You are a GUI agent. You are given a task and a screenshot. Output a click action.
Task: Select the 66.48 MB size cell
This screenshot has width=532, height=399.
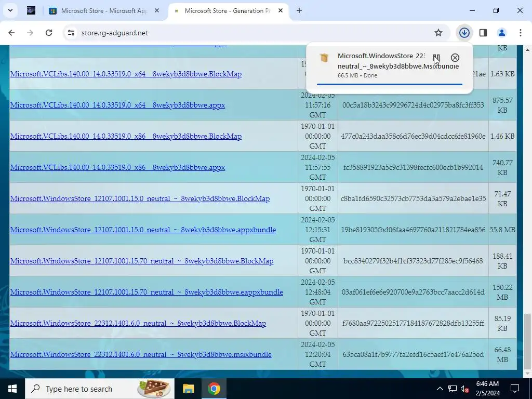(502, 354)
